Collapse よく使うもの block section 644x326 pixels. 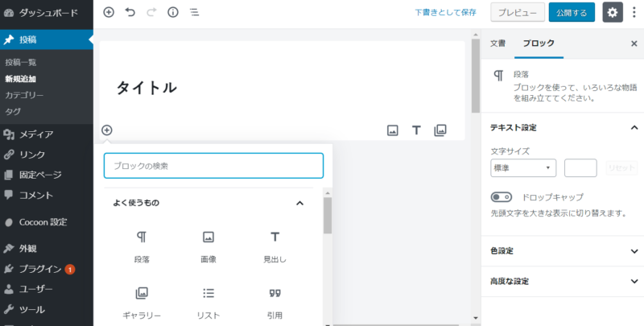click(x=208, y=203)
